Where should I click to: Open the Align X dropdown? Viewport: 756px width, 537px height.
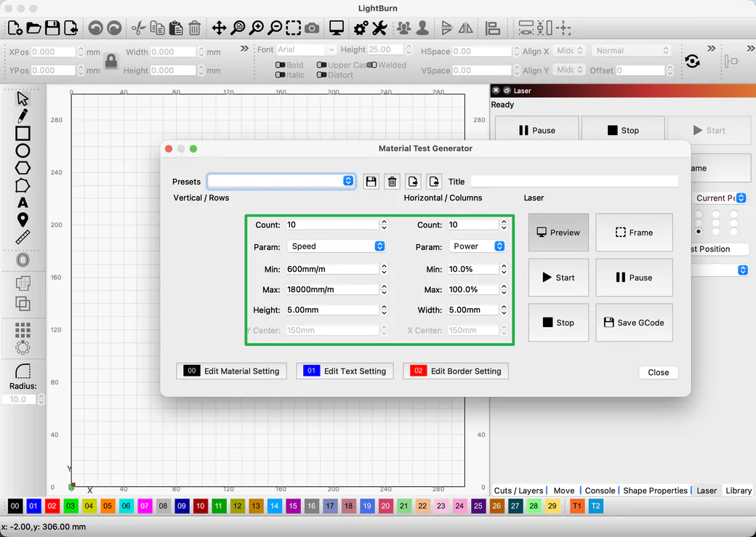[x=569, y=51]
